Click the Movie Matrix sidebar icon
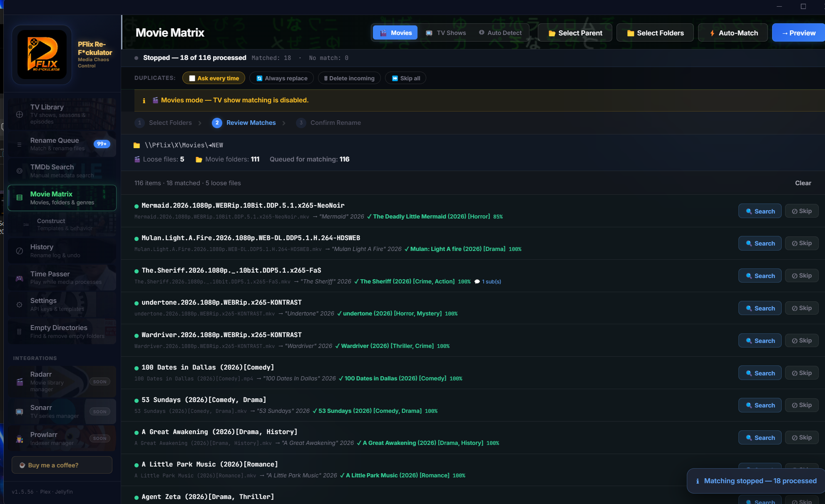 click(x=20, y=198)
